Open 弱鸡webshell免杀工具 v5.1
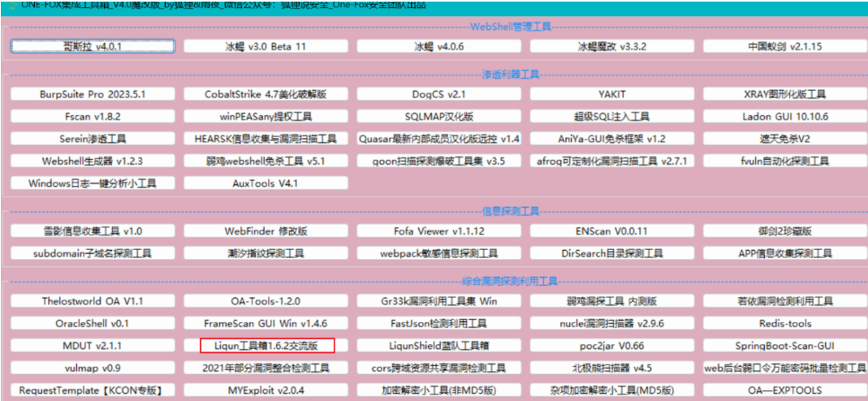This screenshot has width=868, height=401. point(266,161)
